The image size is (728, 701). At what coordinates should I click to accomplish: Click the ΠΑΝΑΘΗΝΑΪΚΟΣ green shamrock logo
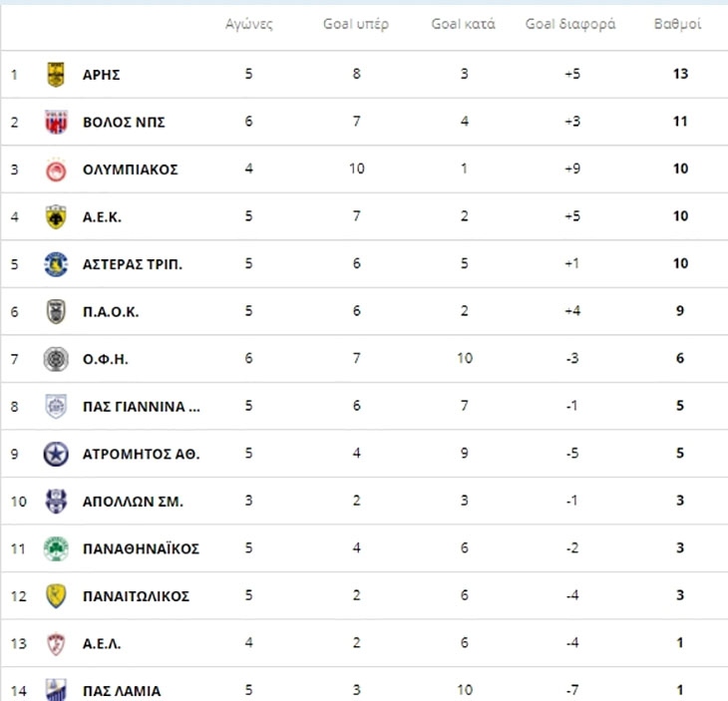click(56, 548)
